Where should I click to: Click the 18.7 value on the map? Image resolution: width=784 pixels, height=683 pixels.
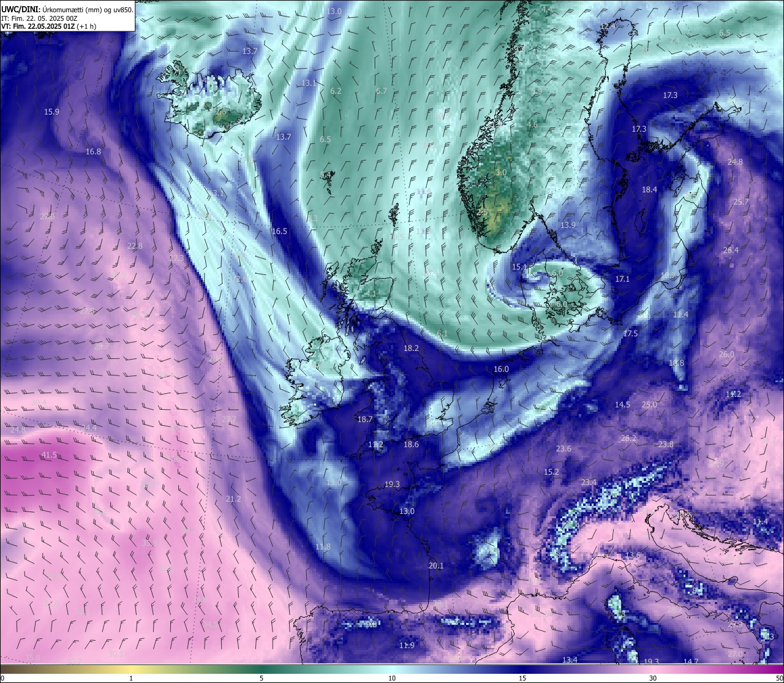click(x=365, y=420)
